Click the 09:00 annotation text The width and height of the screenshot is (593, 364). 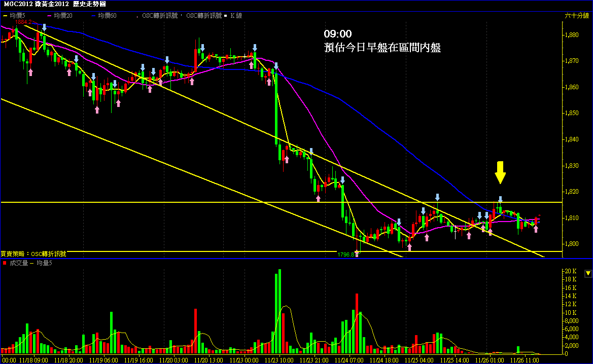[x=338, y=34]
